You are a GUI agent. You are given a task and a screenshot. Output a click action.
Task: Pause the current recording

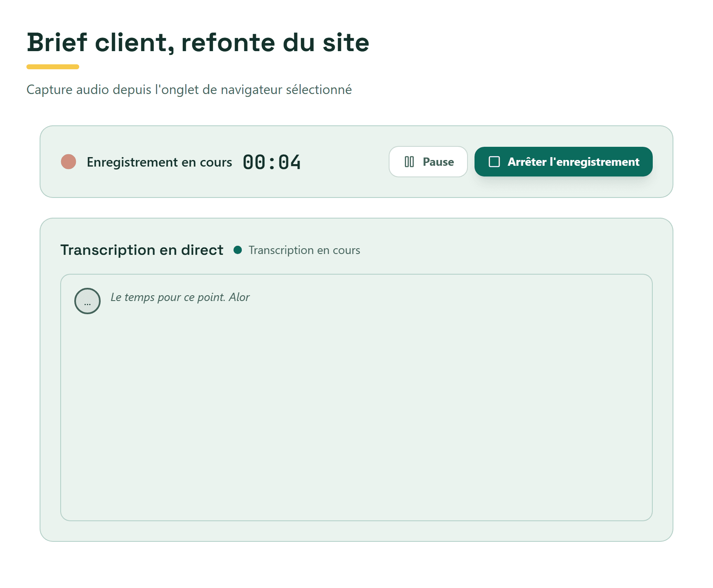428,162
